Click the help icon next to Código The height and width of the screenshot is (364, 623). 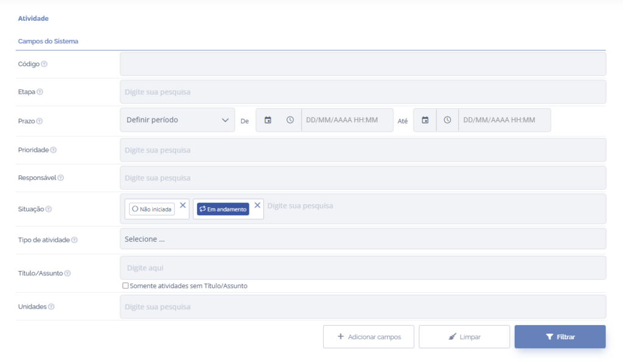44,64
